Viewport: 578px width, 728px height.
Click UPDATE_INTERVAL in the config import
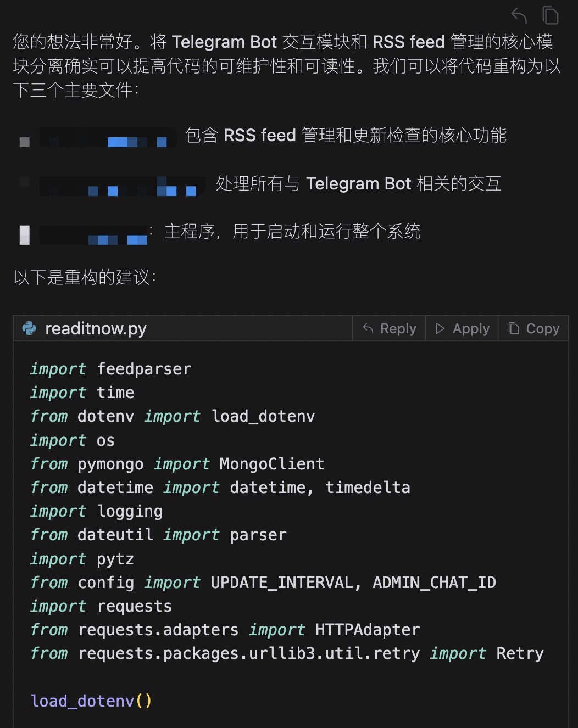click(282, 583)
